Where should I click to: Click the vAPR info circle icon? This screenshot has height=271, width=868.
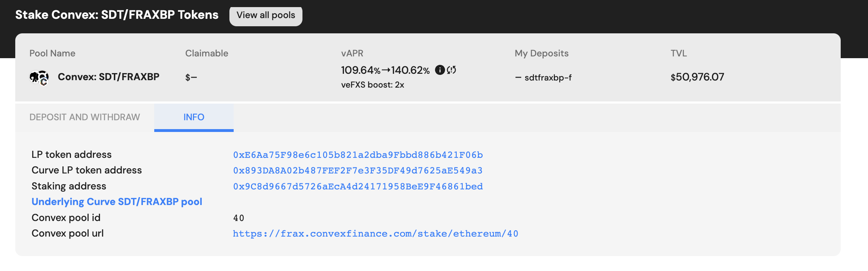click(440, 70)
